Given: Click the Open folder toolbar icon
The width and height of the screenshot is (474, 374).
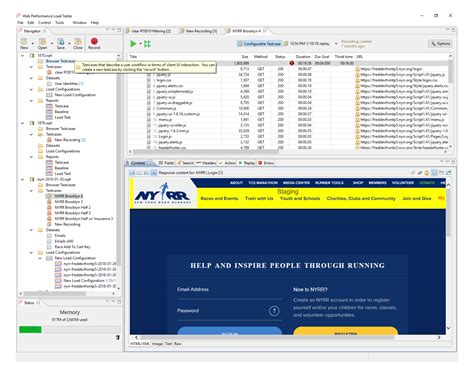Looking at the screenshot, I should 42,43.
